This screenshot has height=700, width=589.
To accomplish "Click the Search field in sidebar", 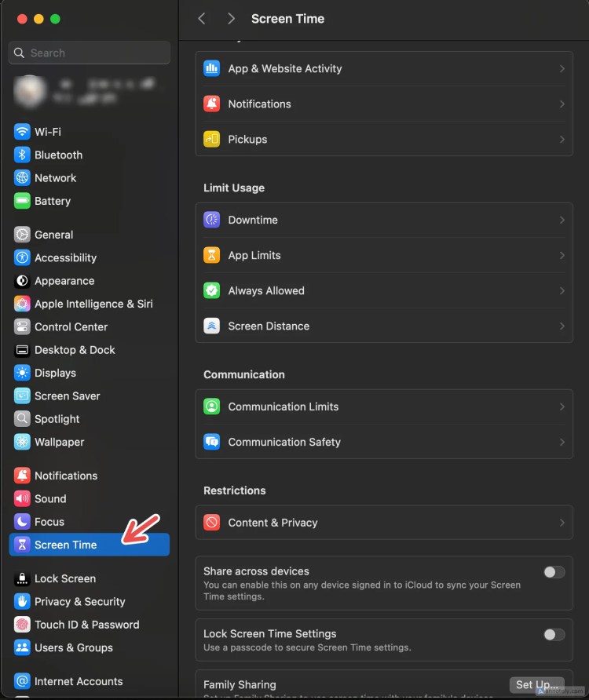I will (x=89, y=53).
